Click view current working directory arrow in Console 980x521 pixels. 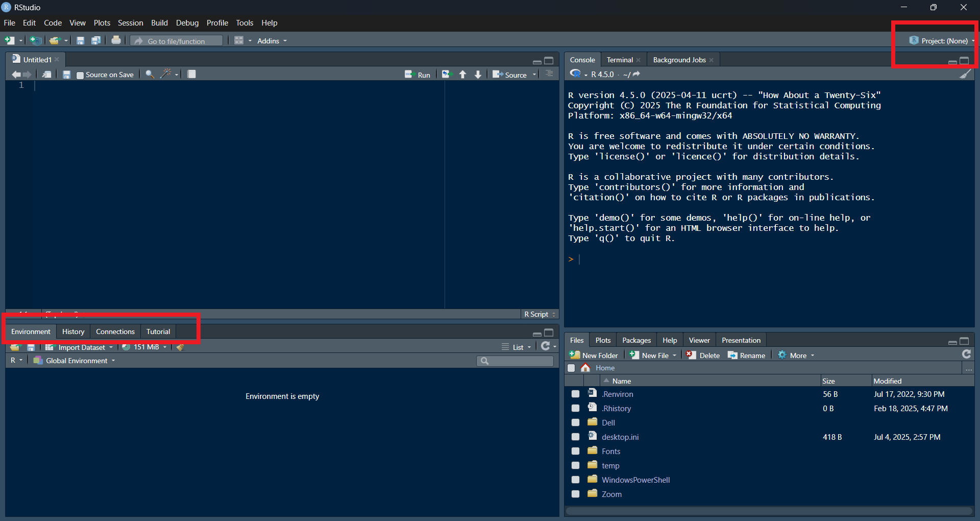[x=636, y=74]
